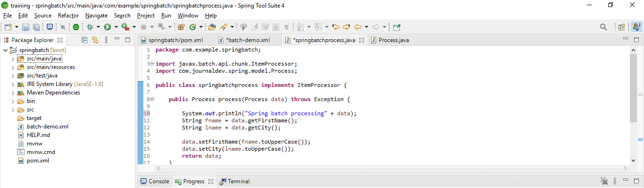
Task: Collapse the import block on line 3
Action: point(152,64)
